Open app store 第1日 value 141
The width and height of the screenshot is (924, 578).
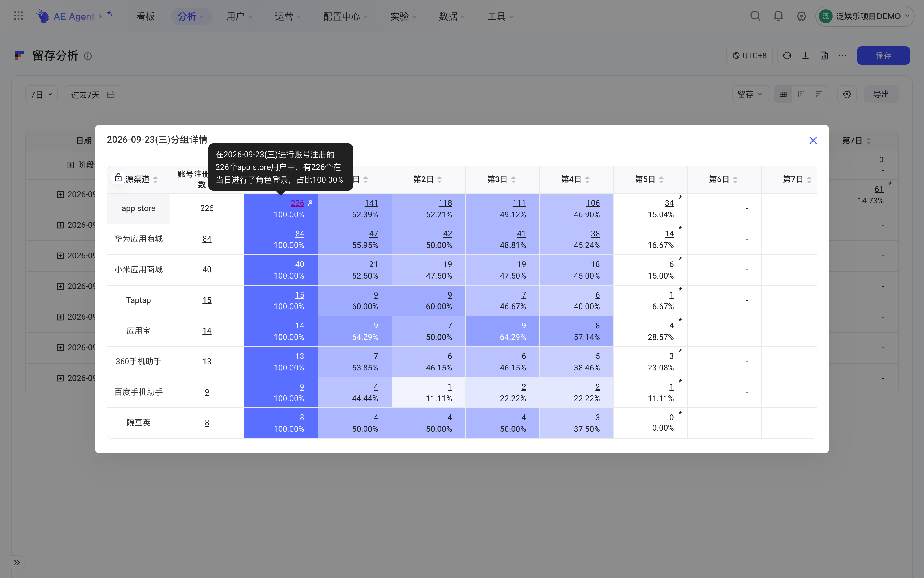pos(371,203)
